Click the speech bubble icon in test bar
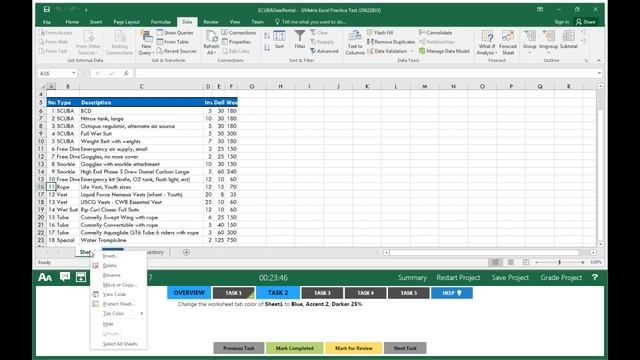 (64, 277)
